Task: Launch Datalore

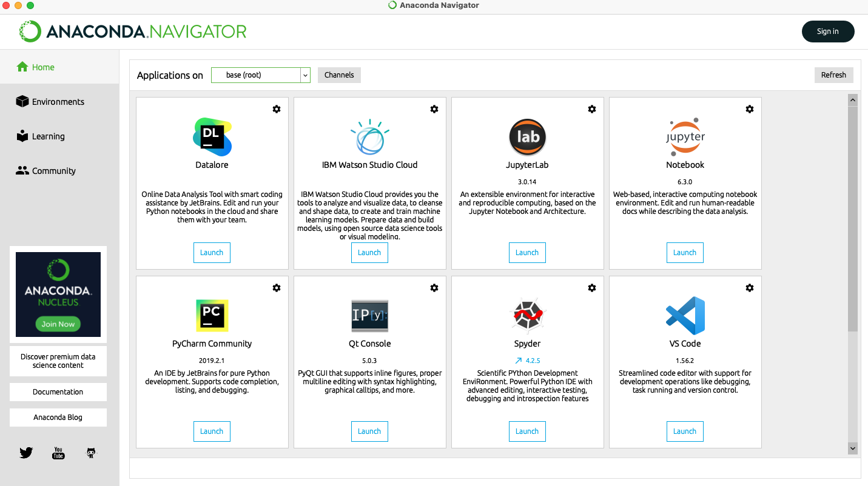Action: click(212, 253)
